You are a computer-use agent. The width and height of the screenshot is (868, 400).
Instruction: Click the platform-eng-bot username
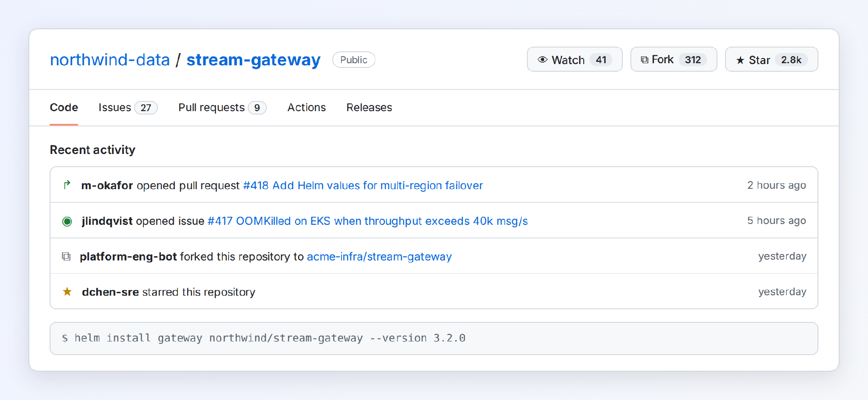128,257
